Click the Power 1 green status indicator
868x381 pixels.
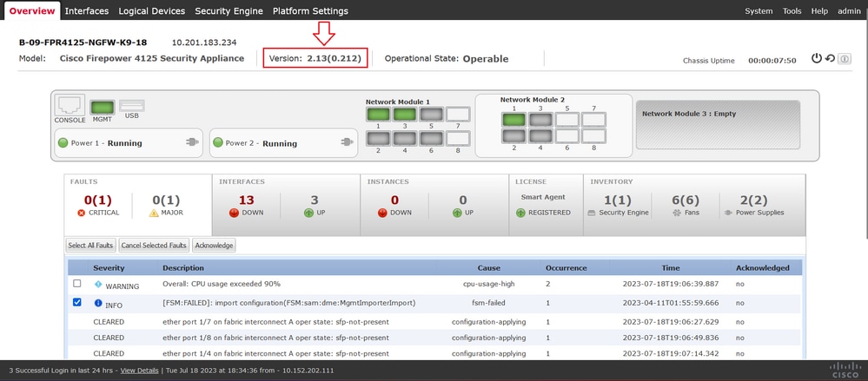tap(63, 142)
